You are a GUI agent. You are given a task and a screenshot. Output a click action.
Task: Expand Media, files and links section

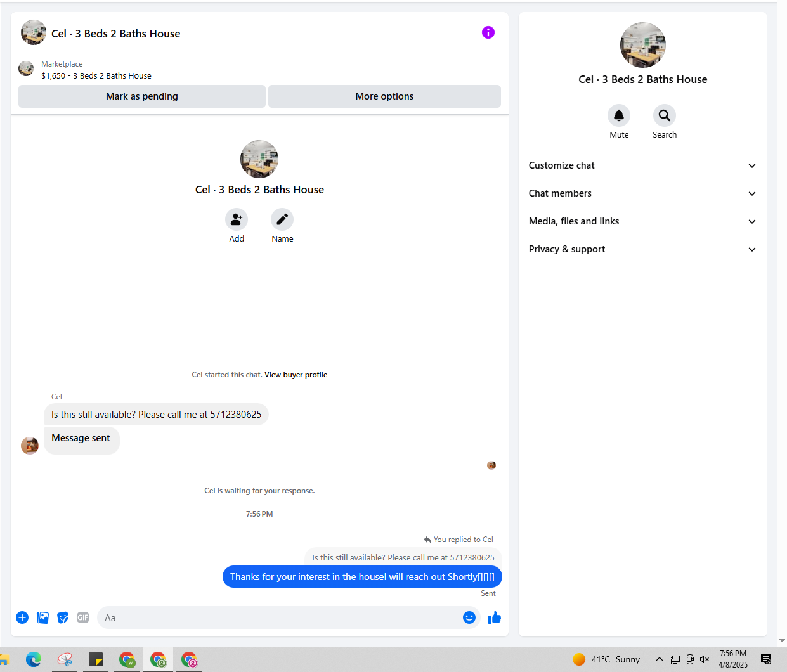click(642, 221)
